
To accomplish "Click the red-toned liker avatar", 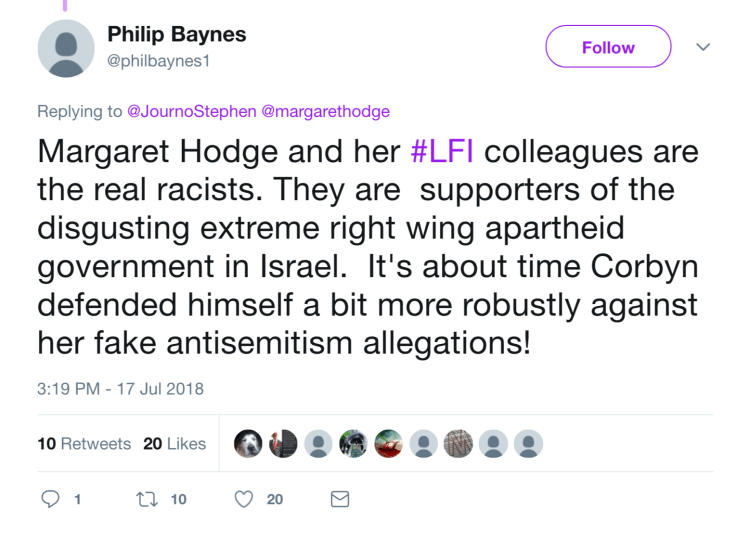I will coord(388,444).
